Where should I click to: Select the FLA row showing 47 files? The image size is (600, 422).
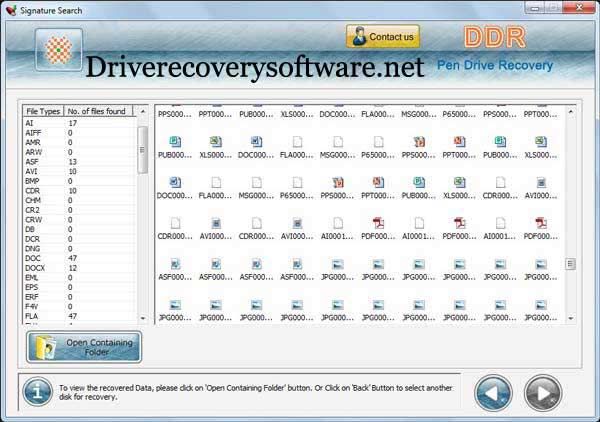click(x=79, y=316)
